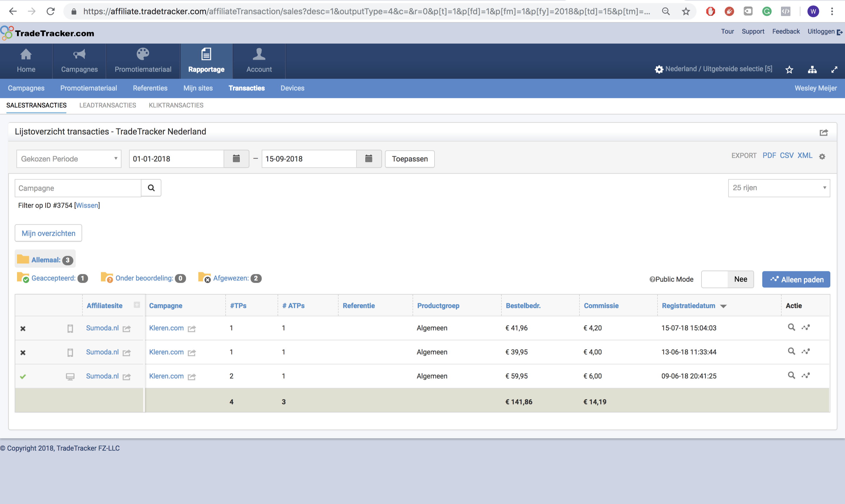The width and height of the screenshot is (845, 504).
Task: Open Kleren.com link in the 13-06-18 row
Action: pos(166,352)
